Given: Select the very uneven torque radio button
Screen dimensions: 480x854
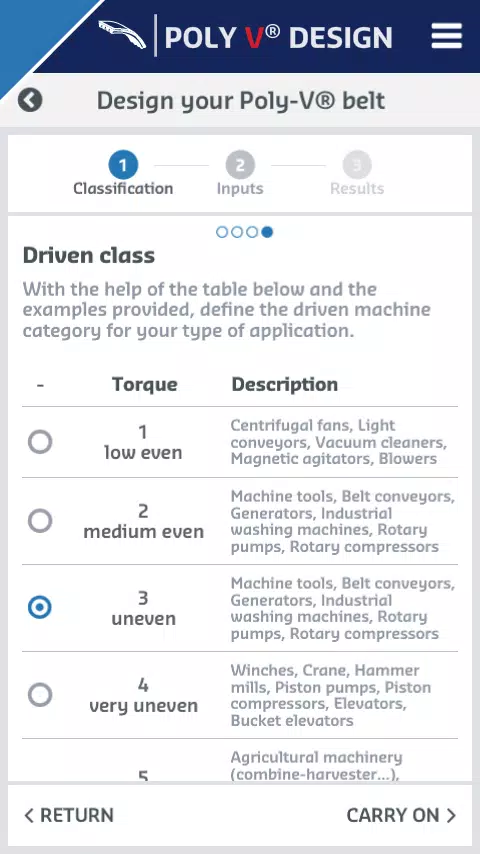Looking at the screenshot, I should coord(40,695).
